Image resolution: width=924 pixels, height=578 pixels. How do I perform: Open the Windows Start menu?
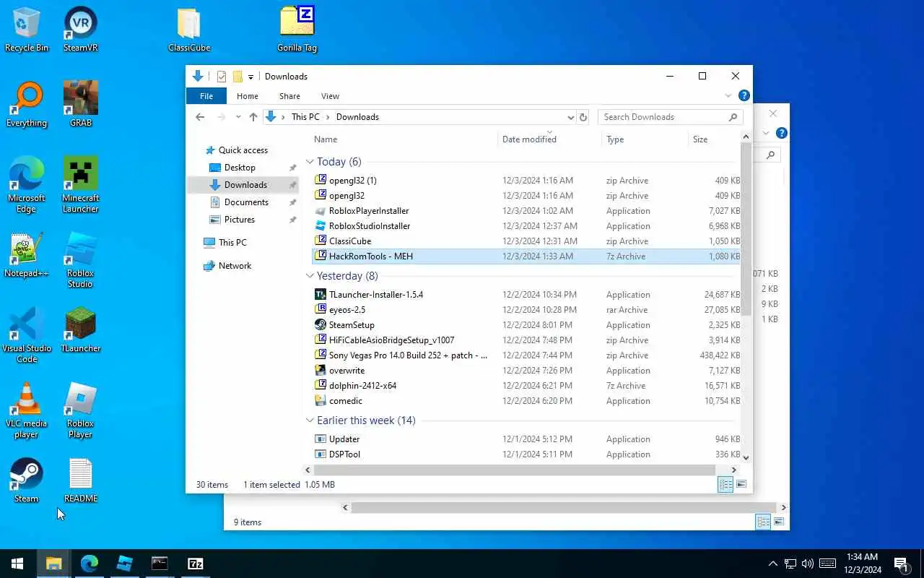pyautogui.click(x=17, y=564)
